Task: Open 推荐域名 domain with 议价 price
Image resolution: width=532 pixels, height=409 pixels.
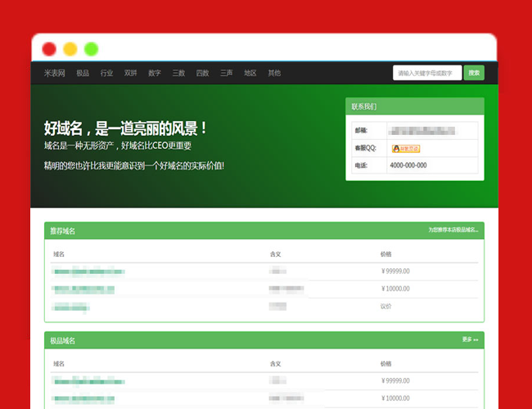Action: (70, 308)
